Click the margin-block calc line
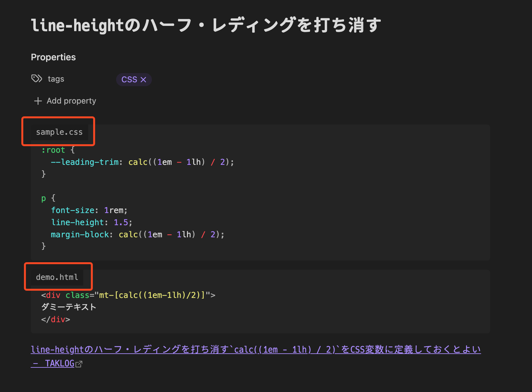The width and height of the screenshot is (532, 392). pyautogui.click(x=138, y=234)
